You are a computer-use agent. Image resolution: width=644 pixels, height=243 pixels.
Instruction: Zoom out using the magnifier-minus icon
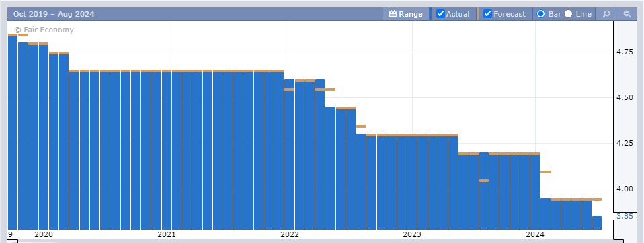pos(627,14)
